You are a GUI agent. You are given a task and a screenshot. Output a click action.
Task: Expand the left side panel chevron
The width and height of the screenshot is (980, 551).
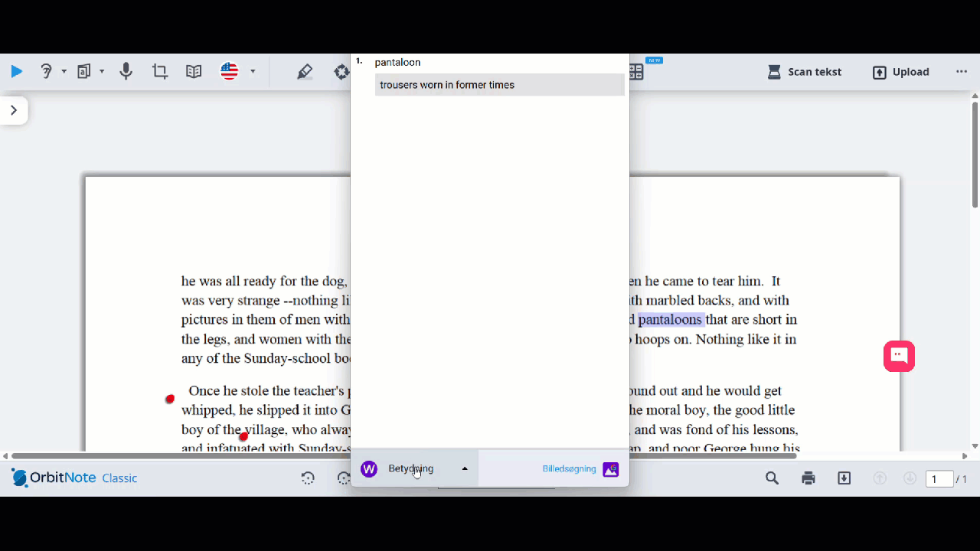14,110
